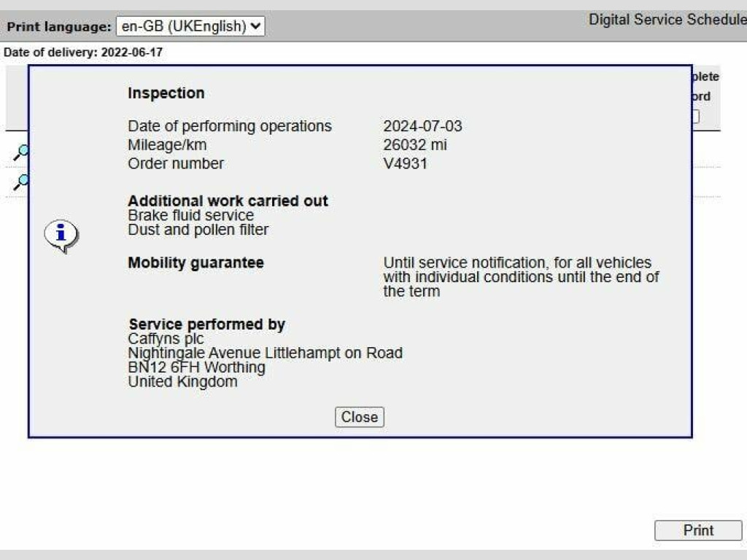Click the 2024-07-03 operation date value

(422, 126)
